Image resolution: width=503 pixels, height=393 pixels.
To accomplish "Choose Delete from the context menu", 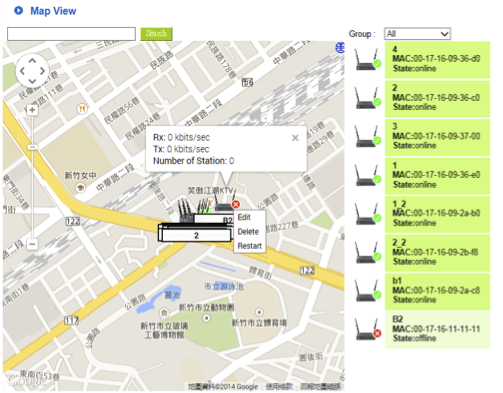I will 248,232.
